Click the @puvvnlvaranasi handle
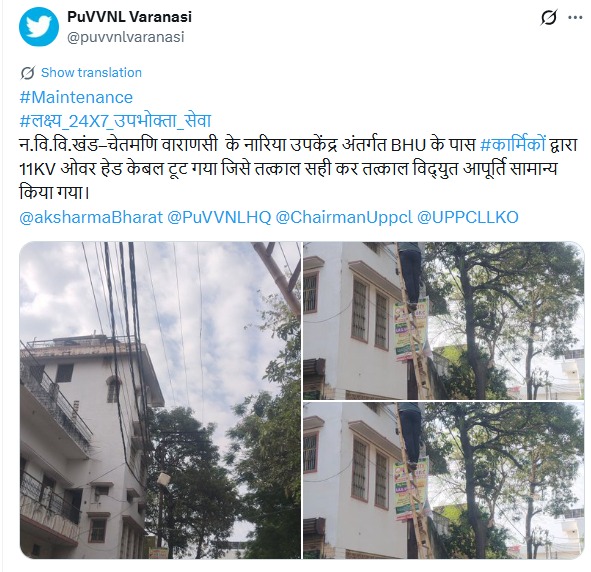 pos(126,37)
